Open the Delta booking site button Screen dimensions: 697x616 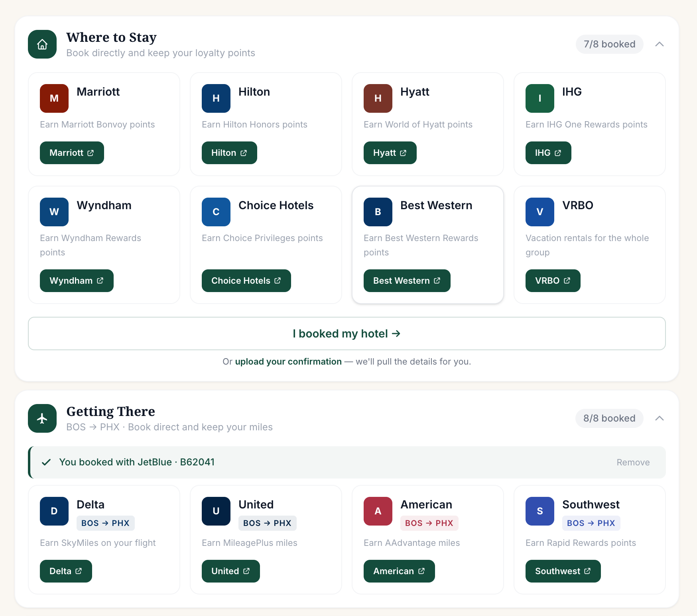(66, 571)
